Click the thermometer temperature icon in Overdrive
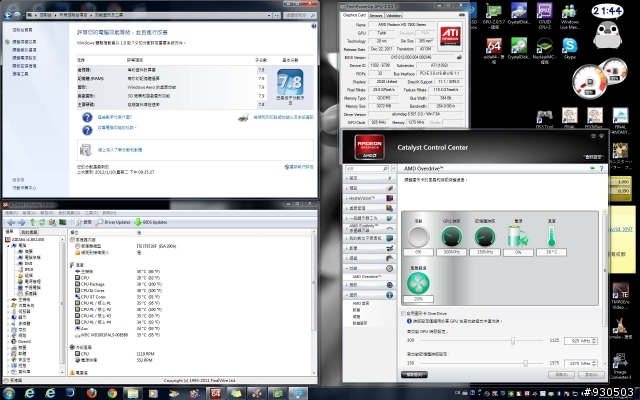This screenshot has width=640, height=400. [x=551, y=236]
